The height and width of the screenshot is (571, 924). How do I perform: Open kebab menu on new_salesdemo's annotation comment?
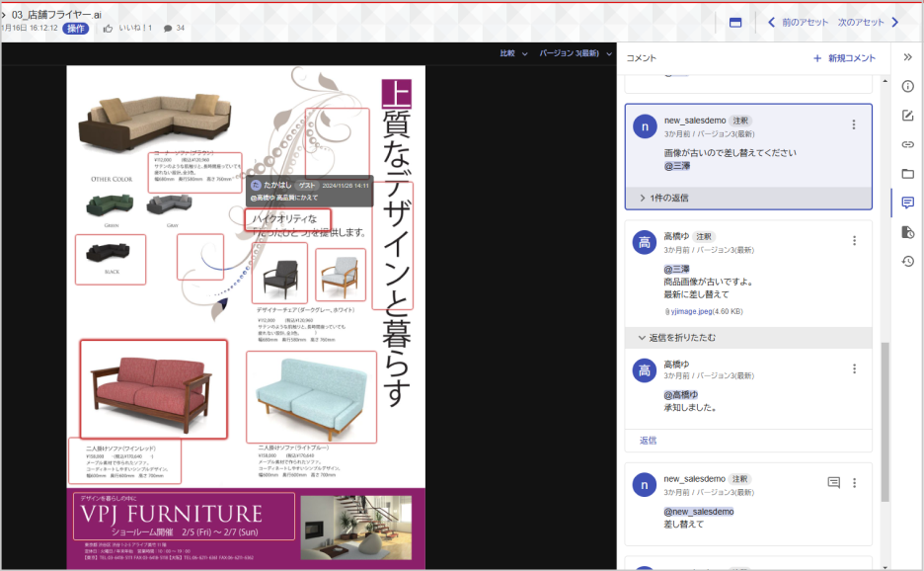(x=853, y=124)
